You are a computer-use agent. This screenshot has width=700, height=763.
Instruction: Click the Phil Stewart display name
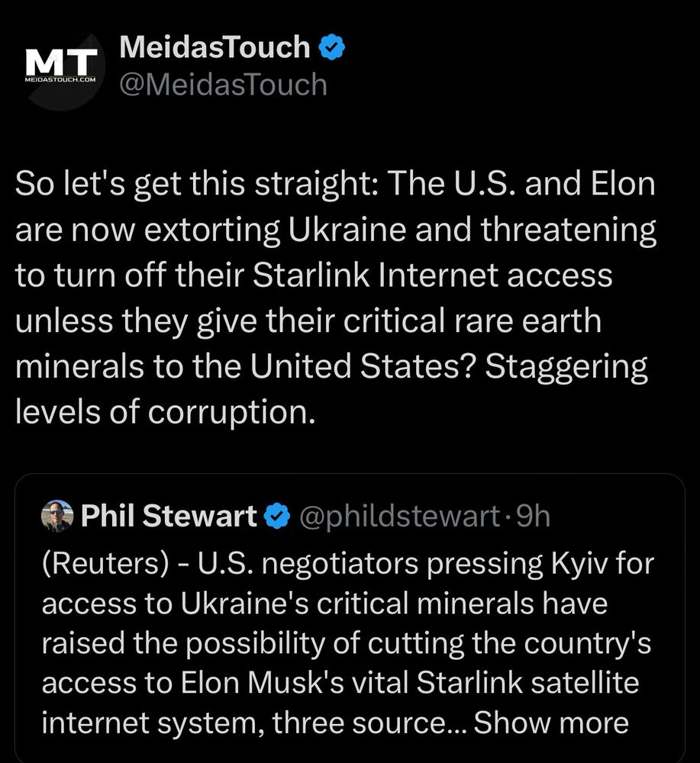coord(169,517)
